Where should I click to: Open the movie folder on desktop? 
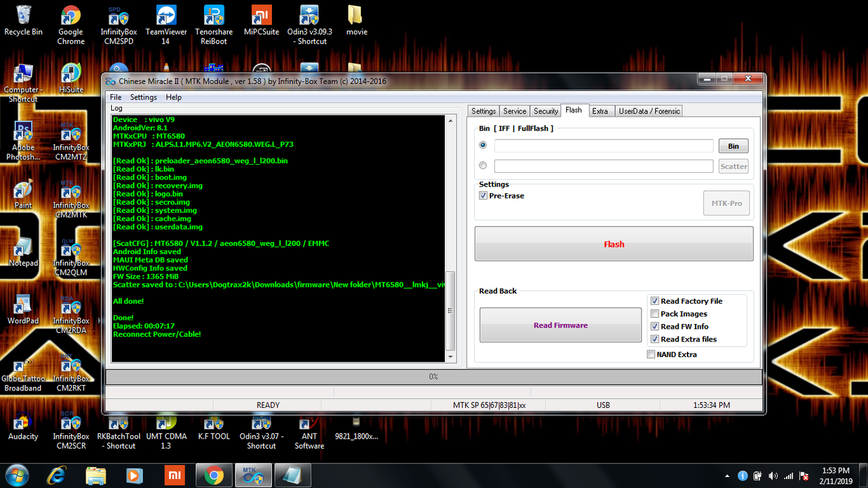pos(357,21)
